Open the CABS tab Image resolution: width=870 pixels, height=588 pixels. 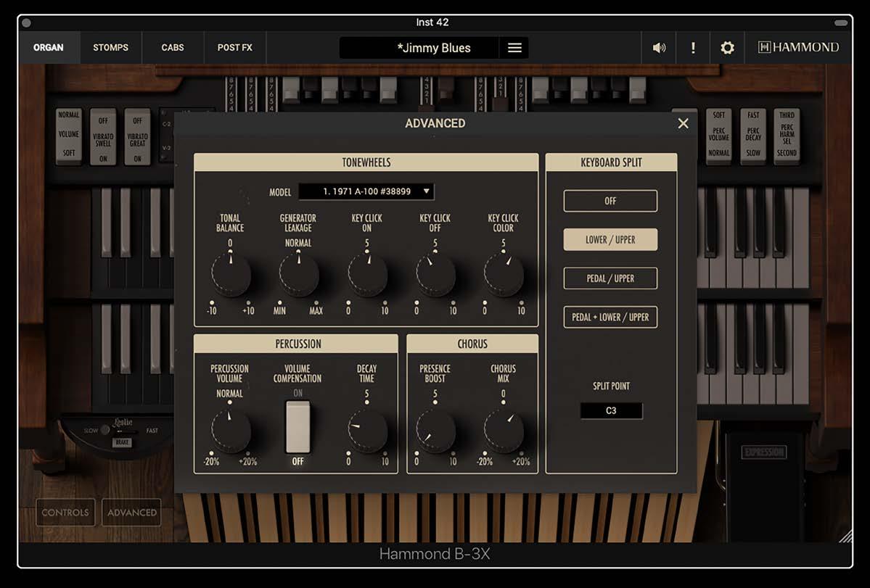pyautogui.click(x=173, y=48)
